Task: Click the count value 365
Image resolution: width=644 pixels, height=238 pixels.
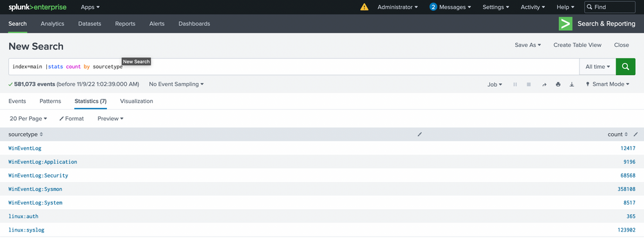Action: point(631,216)
